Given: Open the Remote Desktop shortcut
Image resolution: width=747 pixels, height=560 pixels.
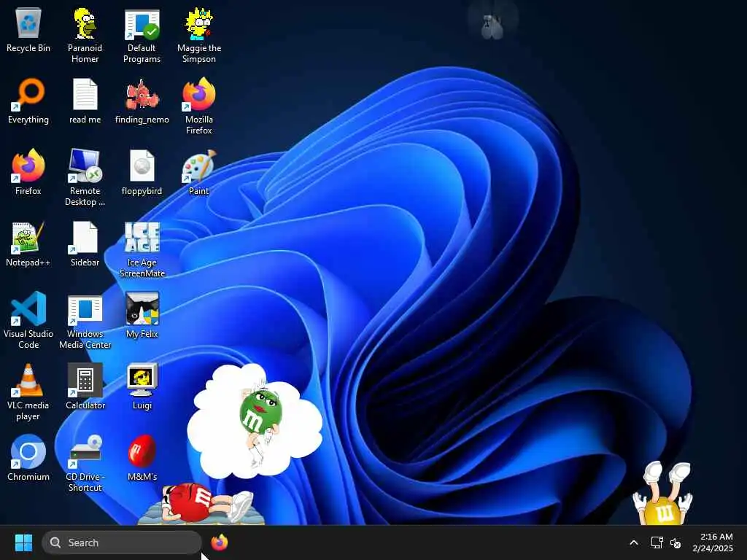Looking at the screenshot, I should tap(85, 178).
